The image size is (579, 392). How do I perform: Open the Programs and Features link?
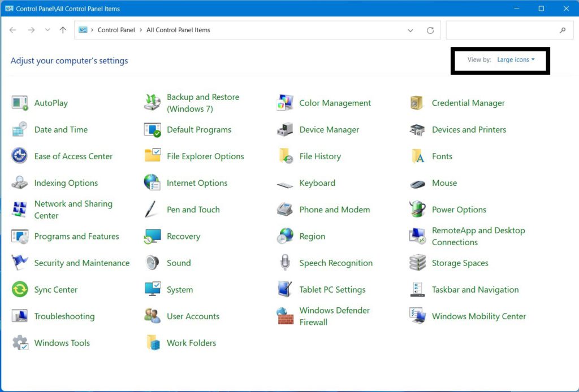76,236
